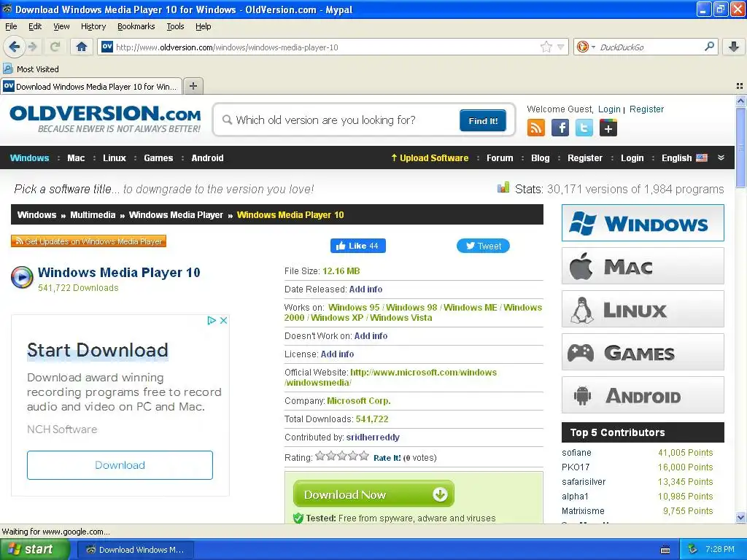Open the Google Plus icon in header
This screenshot has height=560, width=747.
click(x=608, y=128)
